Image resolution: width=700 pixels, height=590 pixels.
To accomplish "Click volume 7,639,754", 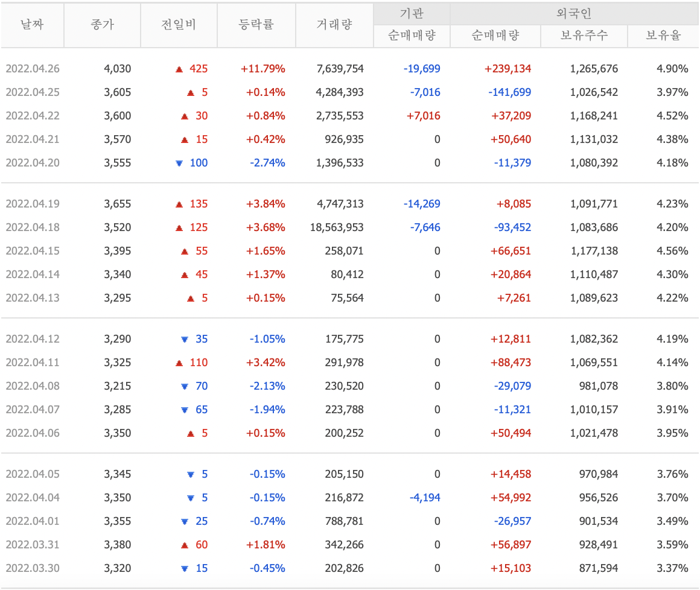I will (340, 69).
